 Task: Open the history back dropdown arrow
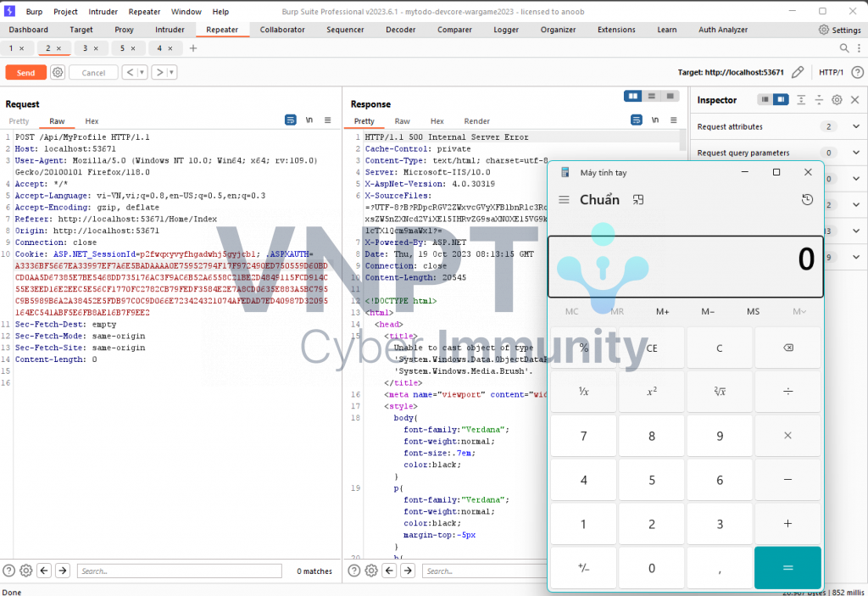pos(142,73)
